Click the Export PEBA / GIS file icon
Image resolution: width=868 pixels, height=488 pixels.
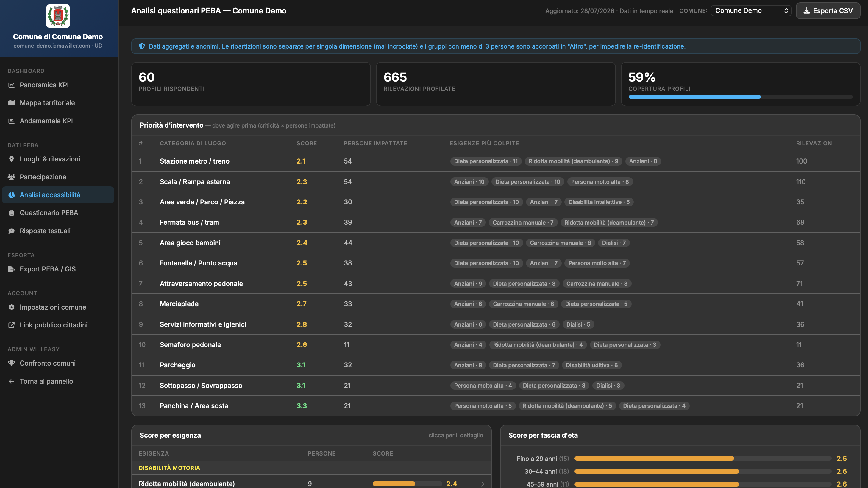11,269
